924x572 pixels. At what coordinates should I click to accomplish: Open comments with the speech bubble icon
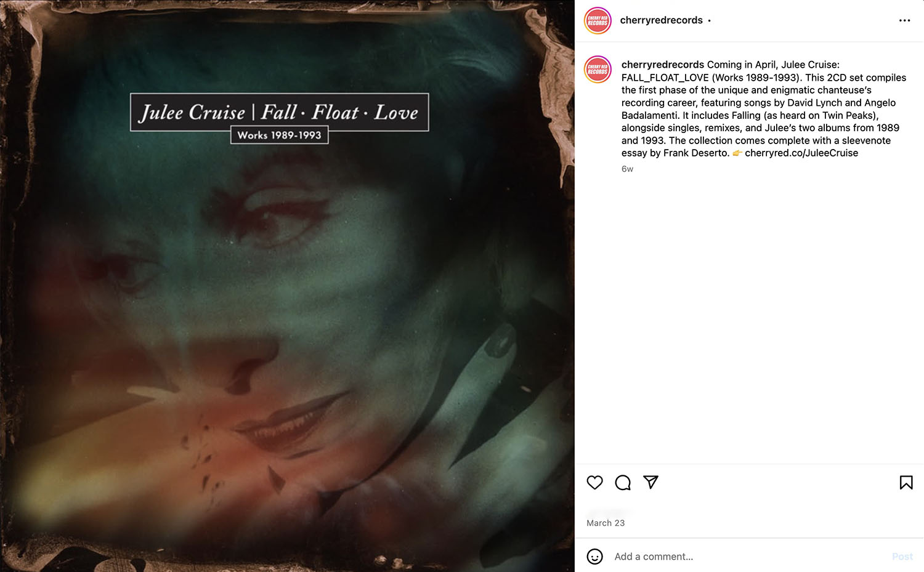pos(623,483)
